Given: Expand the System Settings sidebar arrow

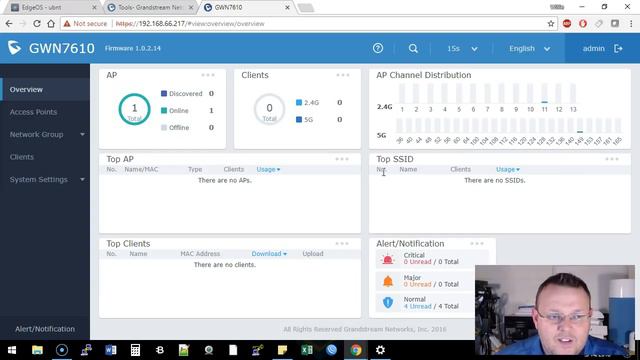Looking at the screenshot, I should pyautogui.click(x=82, y=180).
